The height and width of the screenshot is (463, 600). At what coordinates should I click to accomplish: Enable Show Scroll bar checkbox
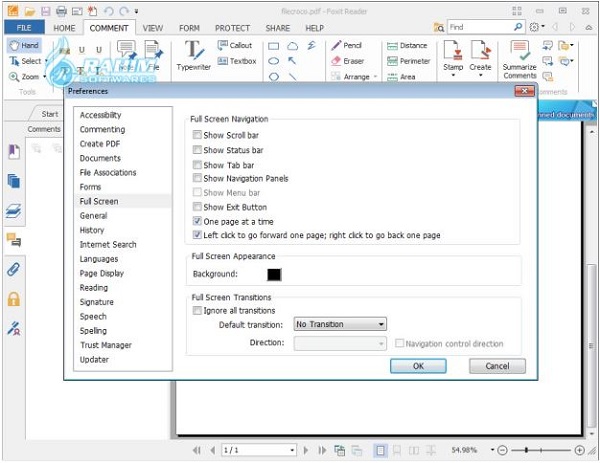tap(197, 136)
